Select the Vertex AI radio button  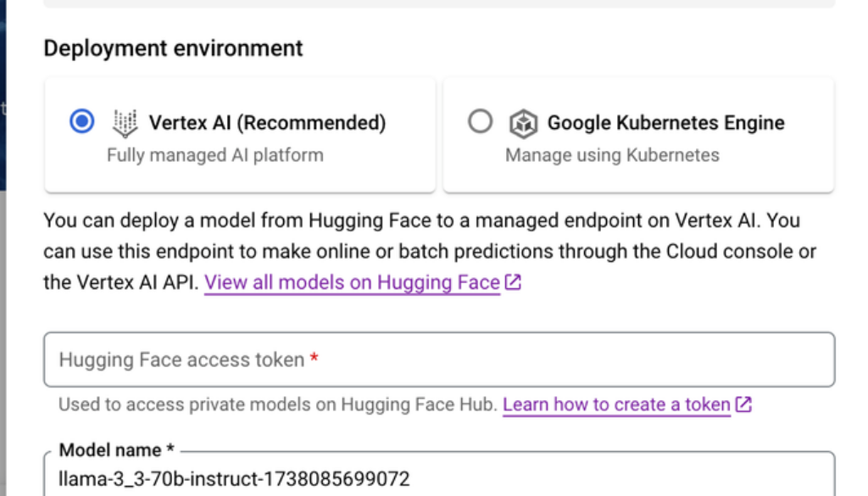82,122
